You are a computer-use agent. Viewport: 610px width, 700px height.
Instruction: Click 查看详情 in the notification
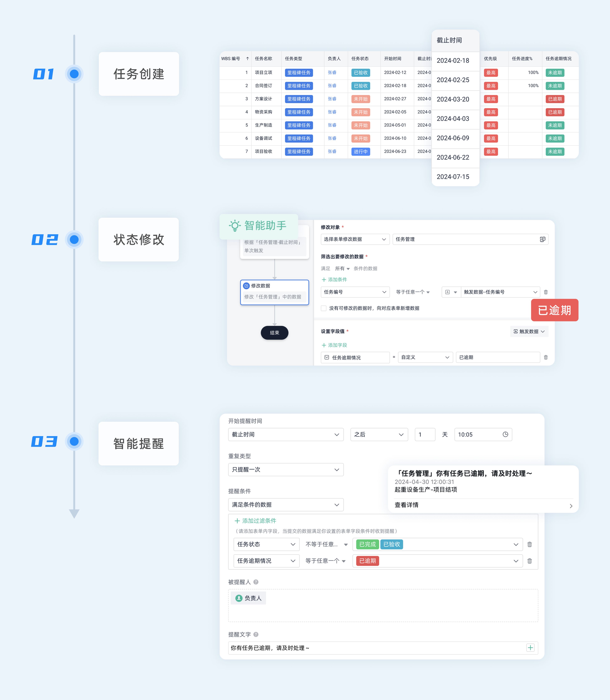click(x=407, y=505)
